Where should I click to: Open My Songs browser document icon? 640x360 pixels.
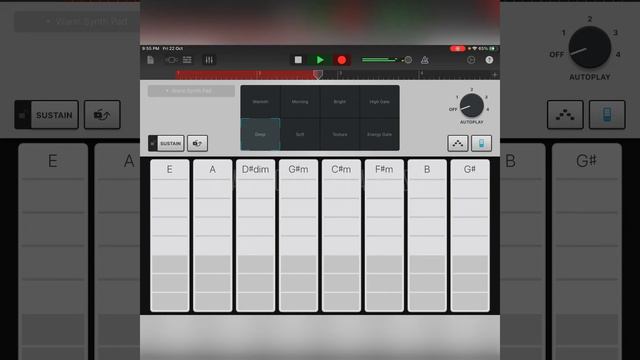click(x=151, y=60)
